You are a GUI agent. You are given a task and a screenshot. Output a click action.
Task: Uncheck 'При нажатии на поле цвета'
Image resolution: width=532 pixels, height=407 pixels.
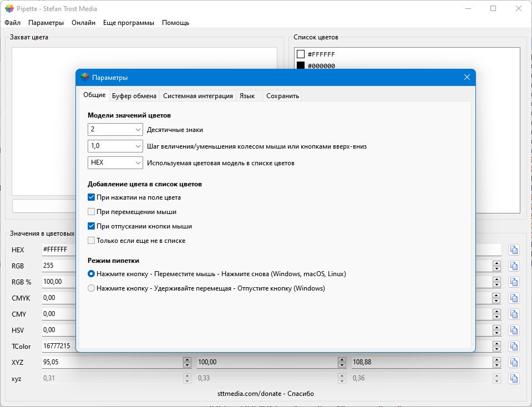(x=92, y=197)
